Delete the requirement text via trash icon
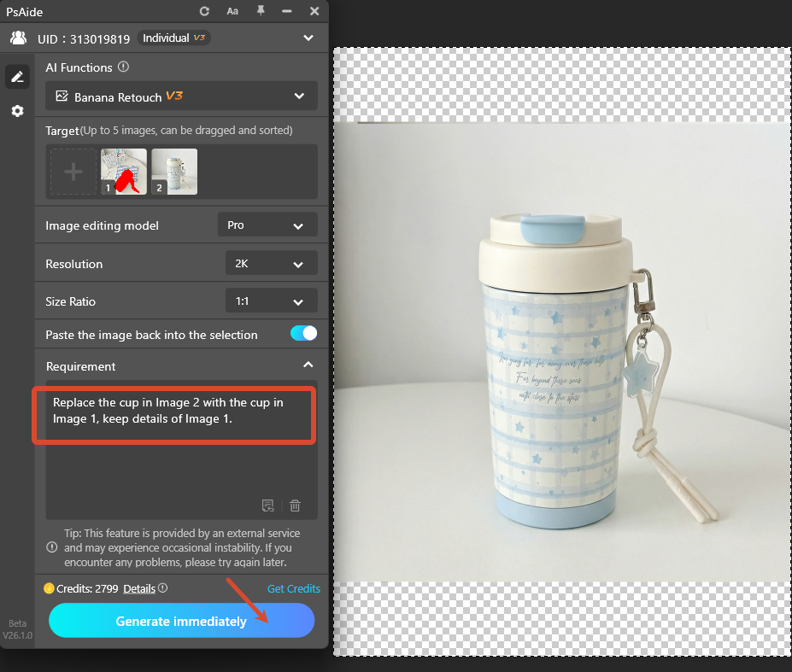Image resolution: width=792 pixels, height=672 pixels. [295, 505]
